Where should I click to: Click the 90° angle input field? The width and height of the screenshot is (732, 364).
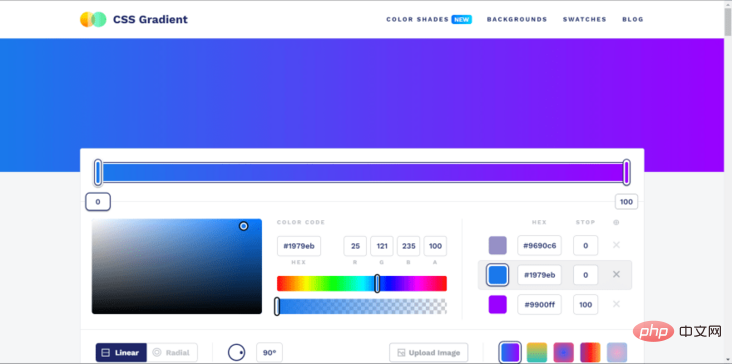pyautogui.click(x=269, y=352)
